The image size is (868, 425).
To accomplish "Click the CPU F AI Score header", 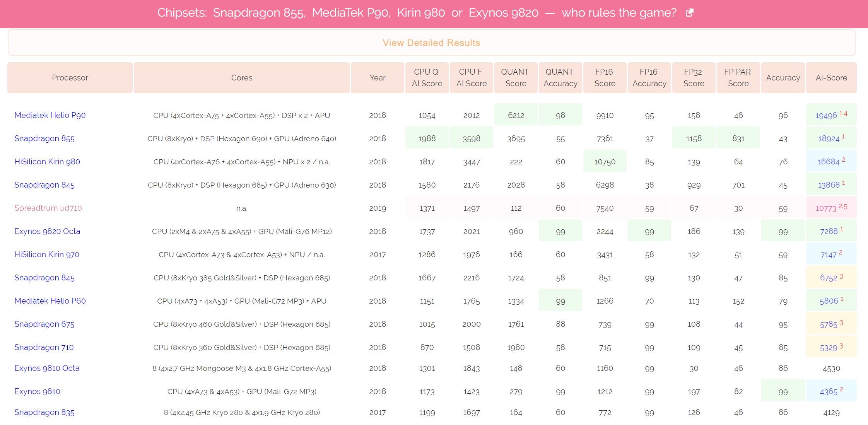I will pos(472,78).
